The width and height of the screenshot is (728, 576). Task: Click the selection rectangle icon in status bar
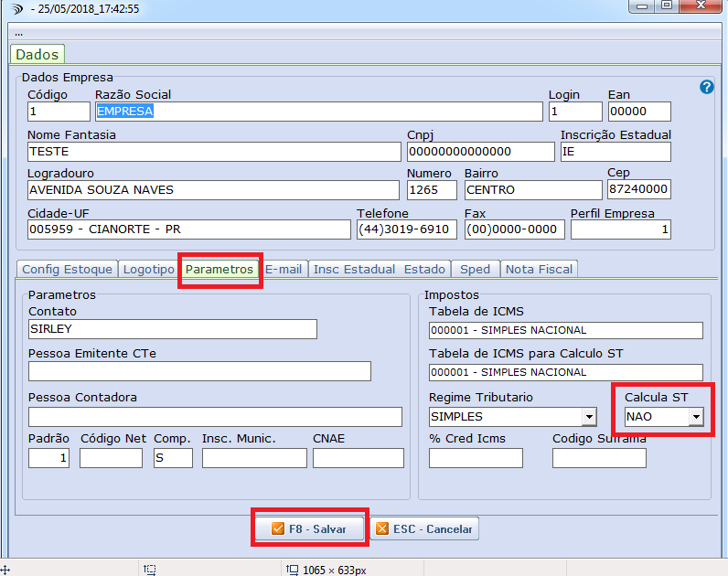pos(151,569)
